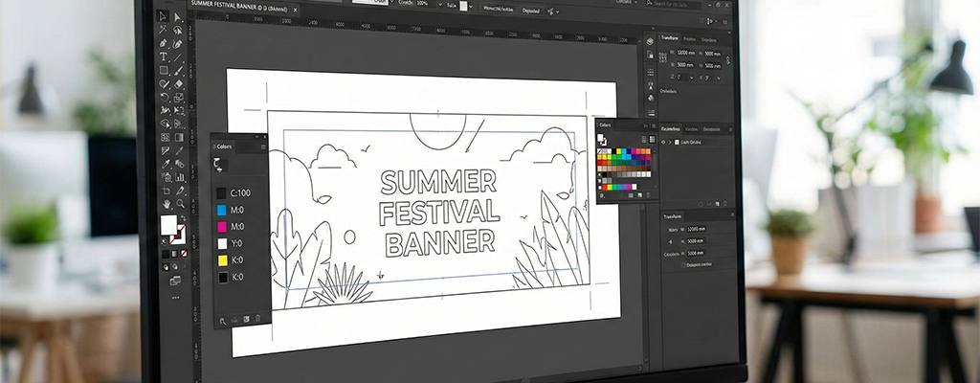Open the SUMMER FESTIVAL BANNER document tab
Image resolution: width=980 pixels, height=383 pixels.
tap(240, 4)
